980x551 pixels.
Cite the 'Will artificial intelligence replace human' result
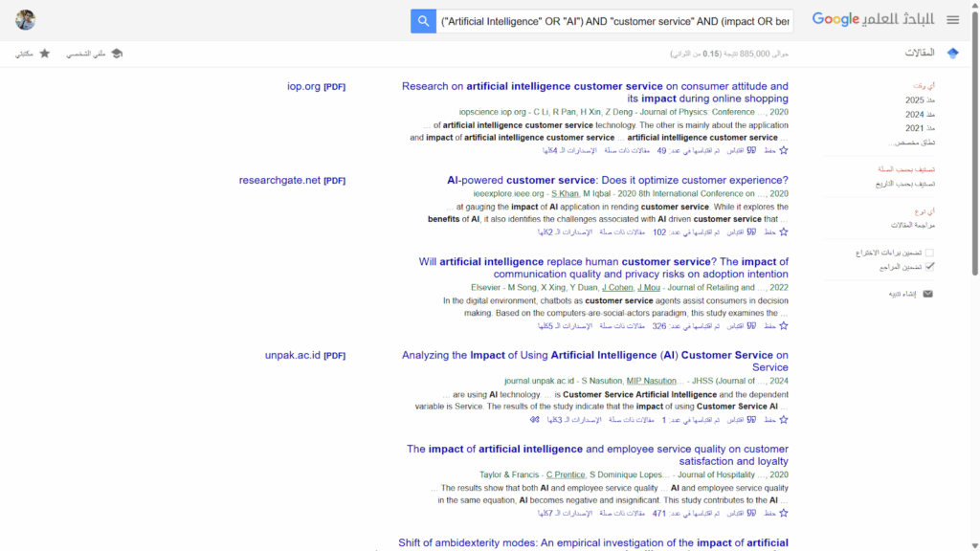(x=751, y=326)
